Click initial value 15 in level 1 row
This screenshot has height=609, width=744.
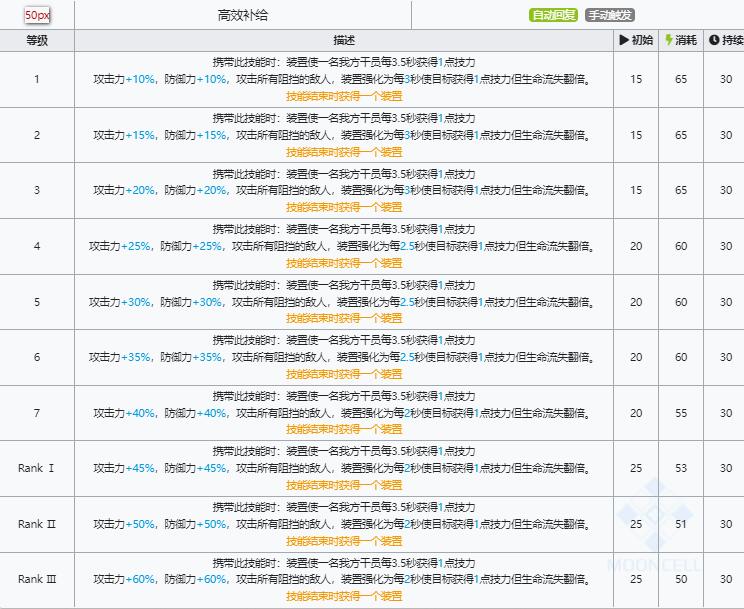point(636,79)
